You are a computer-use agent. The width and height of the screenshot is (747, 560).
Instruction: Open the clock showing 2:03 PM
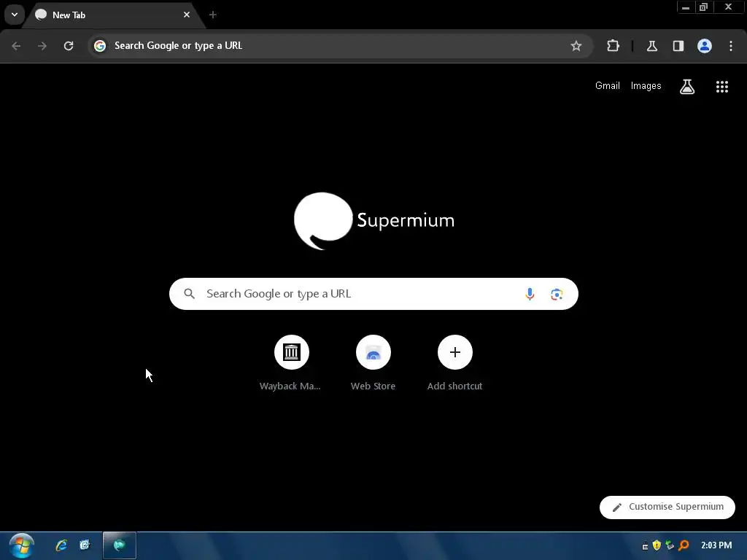(x=716, y=545)
